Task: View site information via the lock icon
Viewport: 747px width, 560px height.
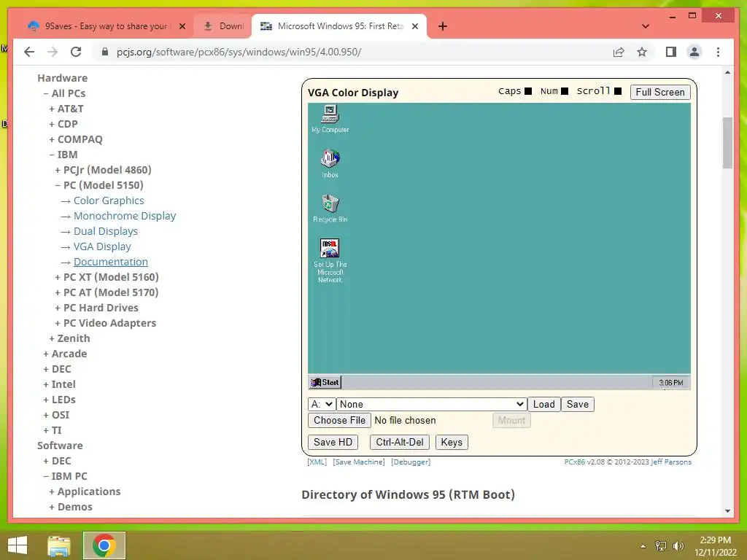Action: [x=105, y=52]
